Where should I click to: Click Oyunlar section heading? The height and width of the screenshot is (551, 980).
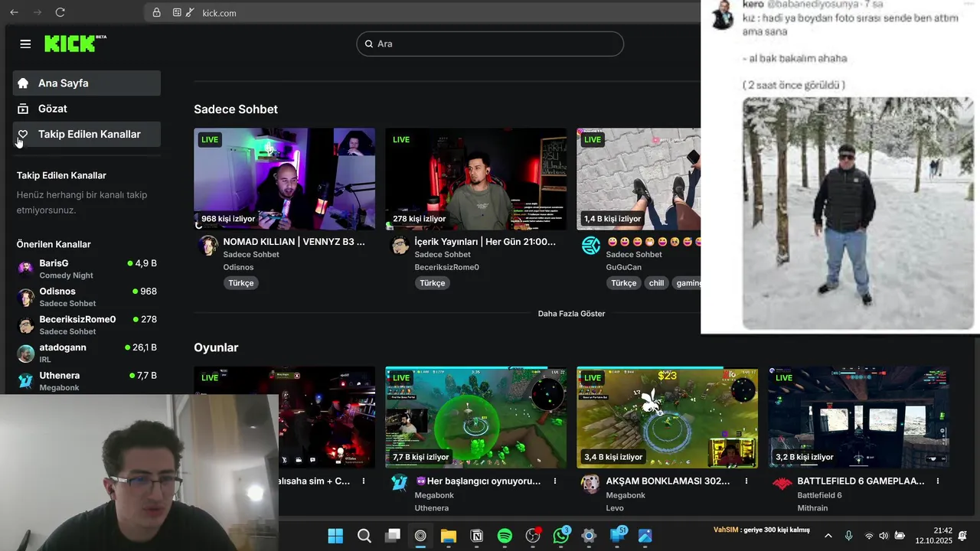pos(216,347)
